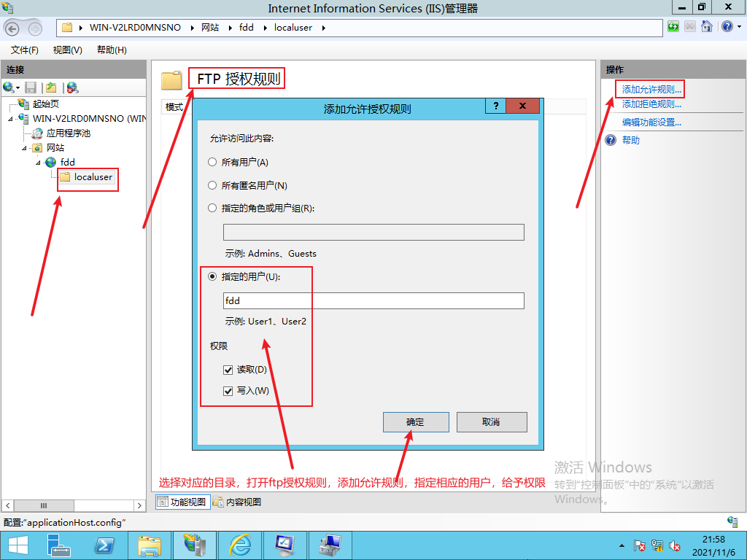Image resolution: width=747 pixels, height=560 pixels.
Task: Click the specified users field containing fdd
Action: click(373, 300)
